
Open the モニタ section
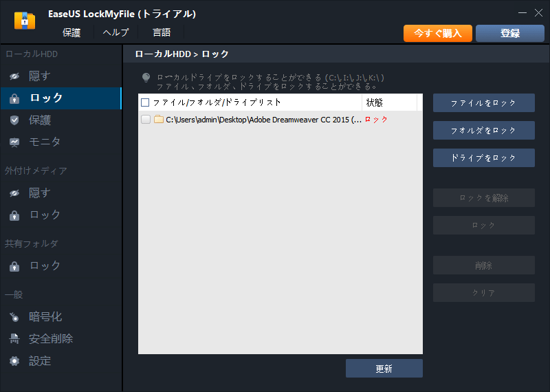coord(61,142)
